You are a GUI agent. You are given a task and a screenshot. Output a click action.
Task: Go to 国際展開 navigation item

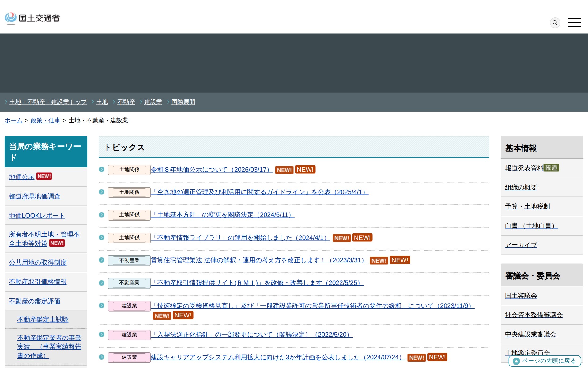click(x=183, y=102)
